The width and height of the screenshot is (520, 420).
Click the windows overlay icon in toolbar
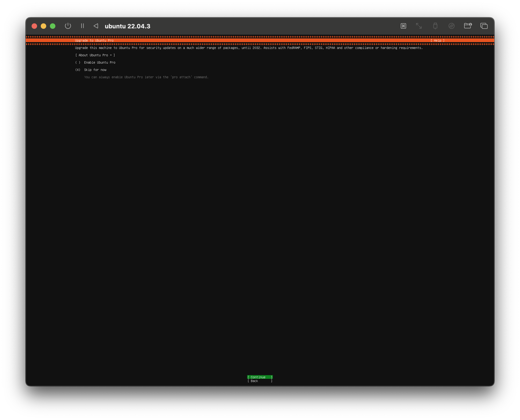tap(484, 26)
